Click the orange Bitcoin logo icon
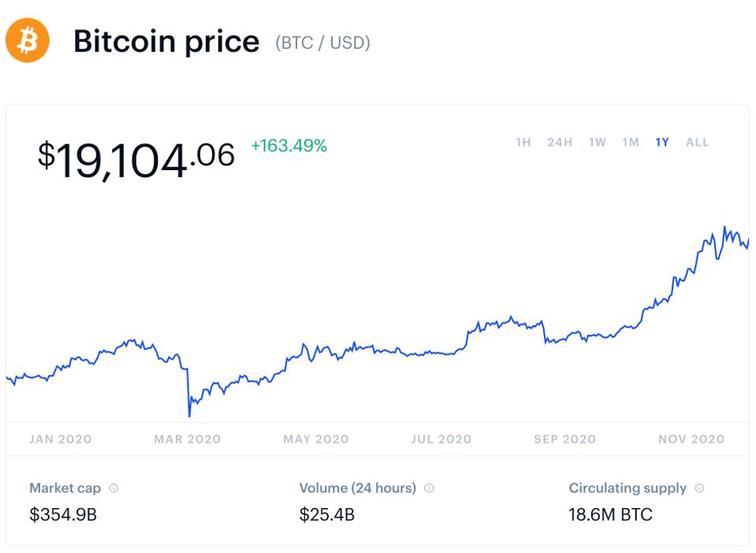 point(28,40)
